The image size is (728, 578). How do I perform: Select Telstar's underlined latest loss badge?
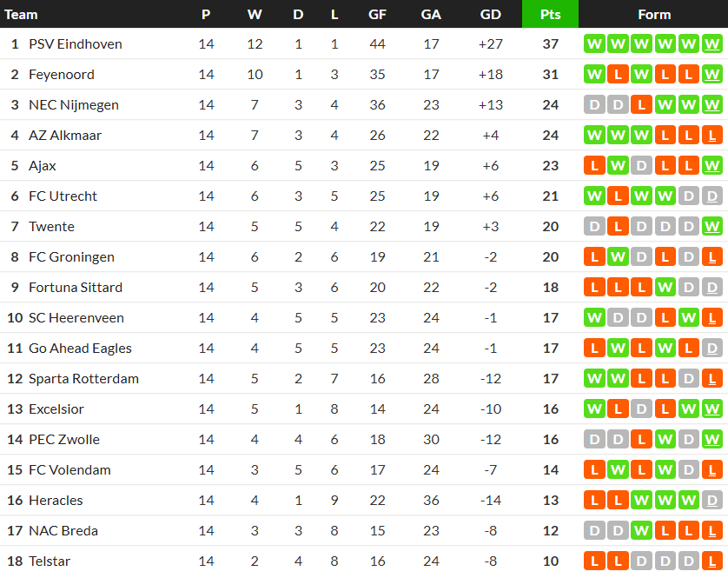coord(711,561)
